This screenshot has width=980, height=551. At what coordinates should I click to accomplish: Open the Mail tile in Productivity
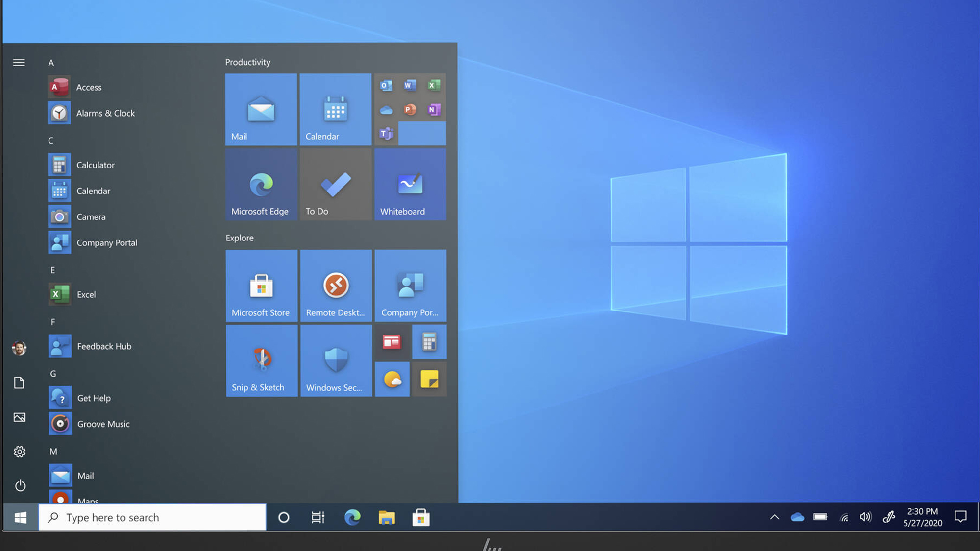click(x=261, y=109)
